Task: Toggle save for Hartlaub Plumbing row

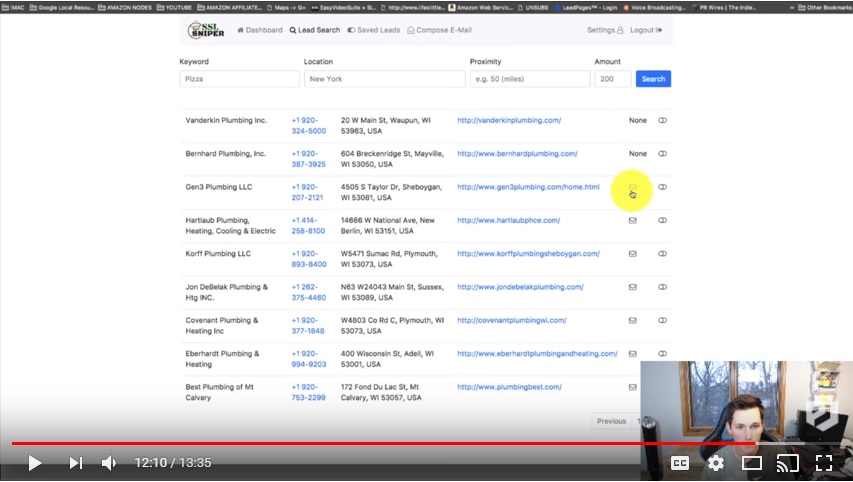Action: click(662, 220)
